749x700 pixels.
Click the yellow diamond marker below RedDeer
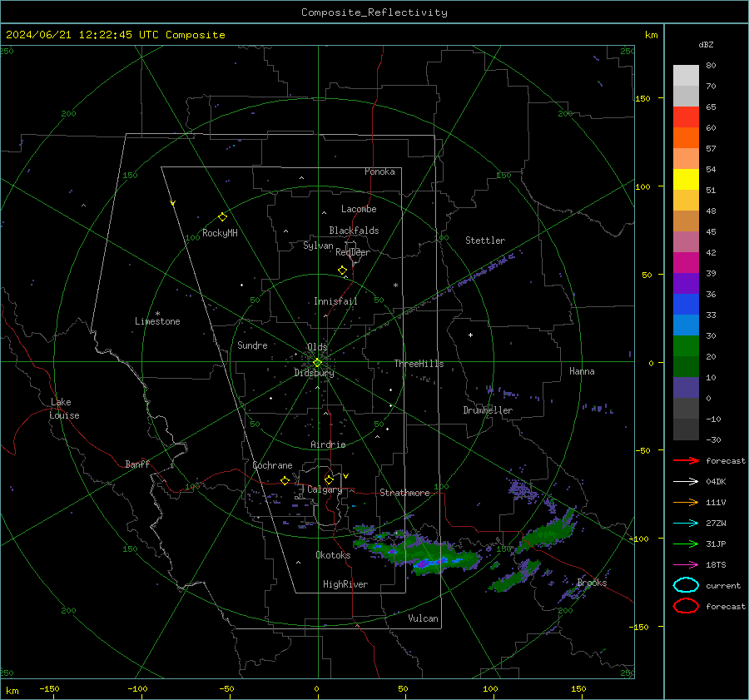point(342,271)
